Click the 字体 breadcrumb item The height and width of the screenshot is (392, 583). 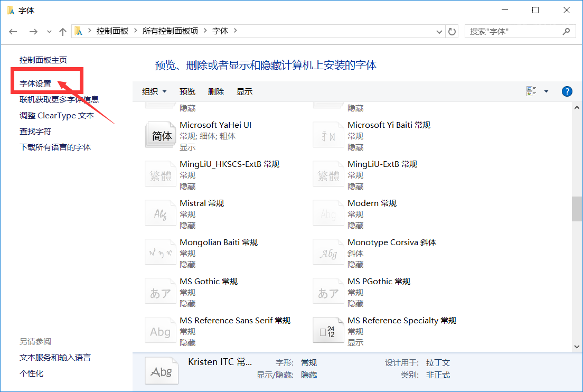[220, 31]
